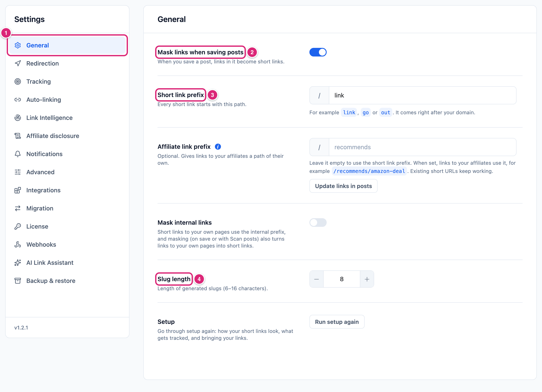542x392 pixels.
Task: Open the Tracking settings section
Action: (67, 82)
